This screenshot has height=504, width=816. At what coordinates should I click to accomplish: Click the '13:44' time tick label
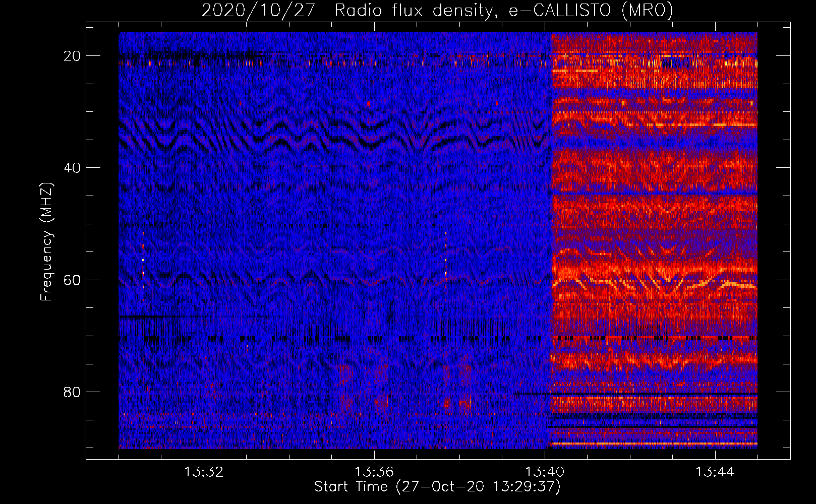(x=715, y=472)
